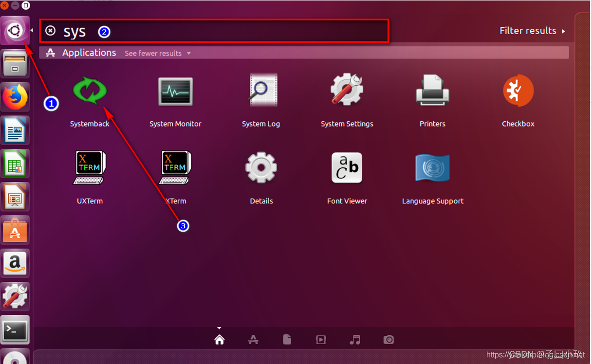Open Amazon from the launcher
The image size is (591, 364).
[15, 263]
